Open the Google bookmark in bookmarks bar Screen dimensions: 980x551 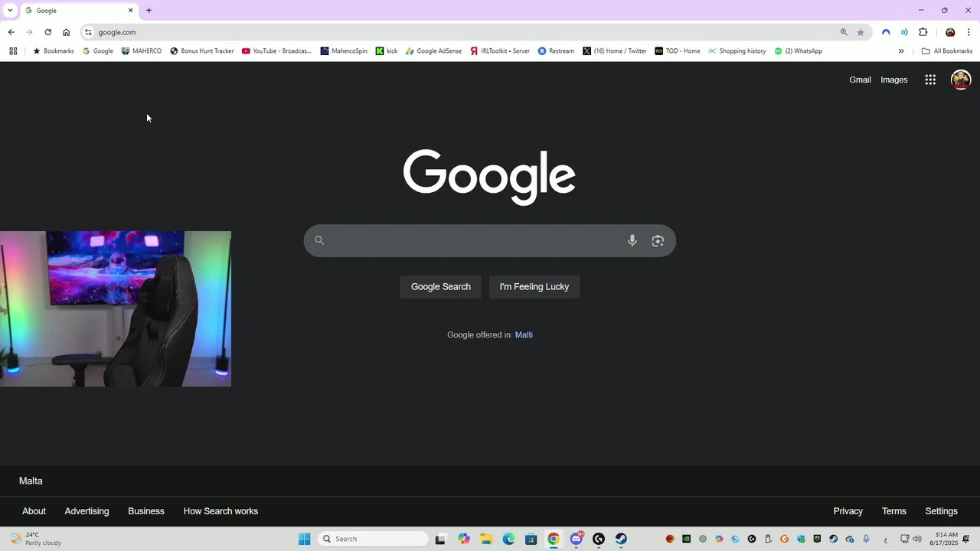tap(98, 51)
